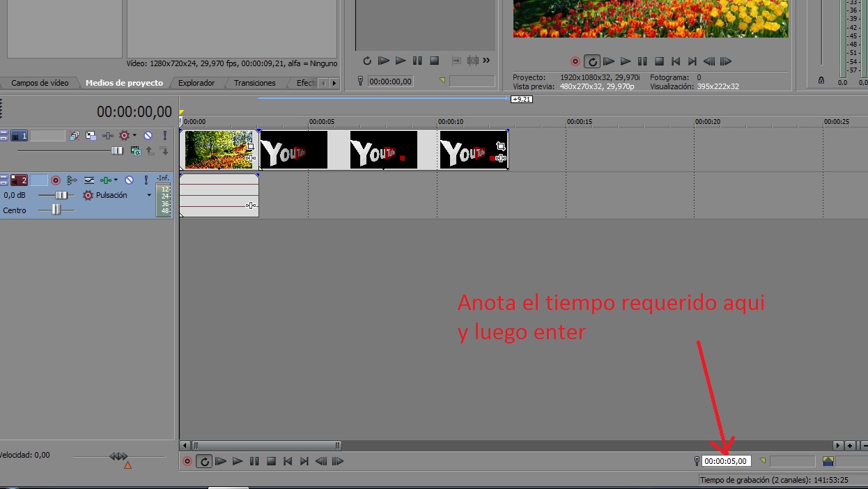Mute audio track 2
This screenshot has height=489, width=868.
coord(129,180)
